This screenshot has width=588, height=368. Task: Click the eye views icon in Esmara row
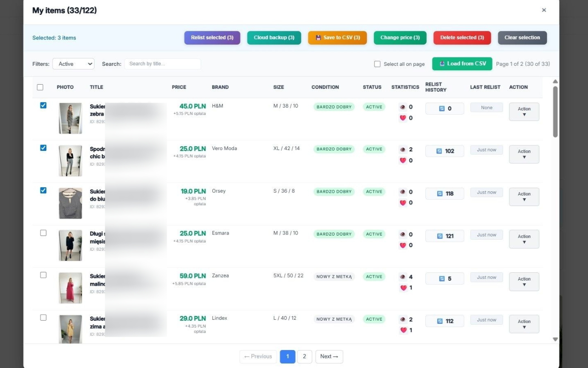point(403,235)
